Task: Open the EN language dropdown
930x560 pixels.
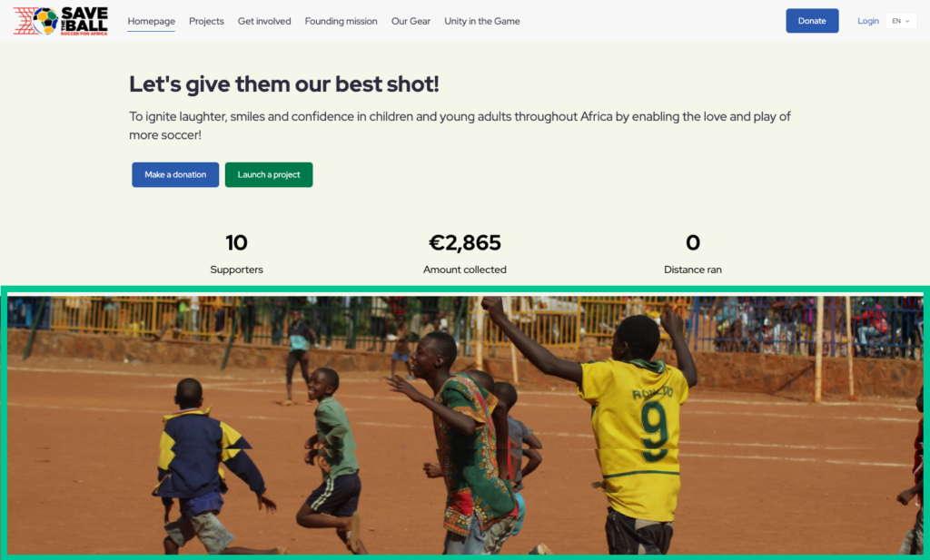Action: 900,21
